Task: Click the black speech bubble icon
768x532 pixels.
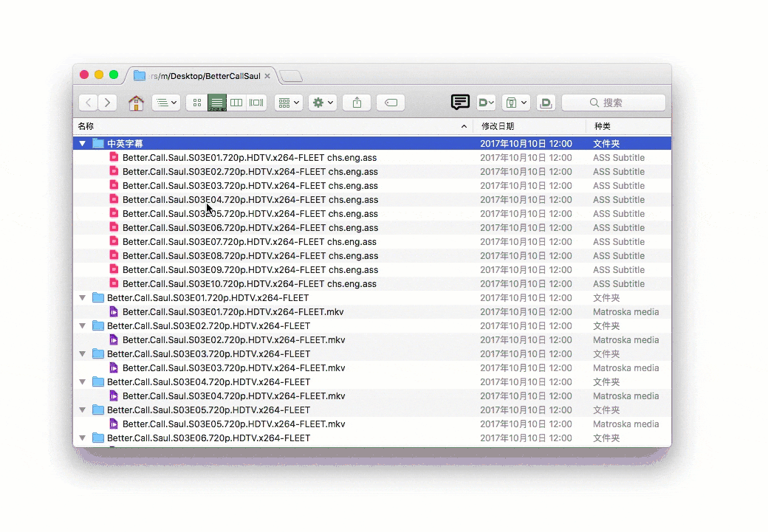Action: point(460,102)
